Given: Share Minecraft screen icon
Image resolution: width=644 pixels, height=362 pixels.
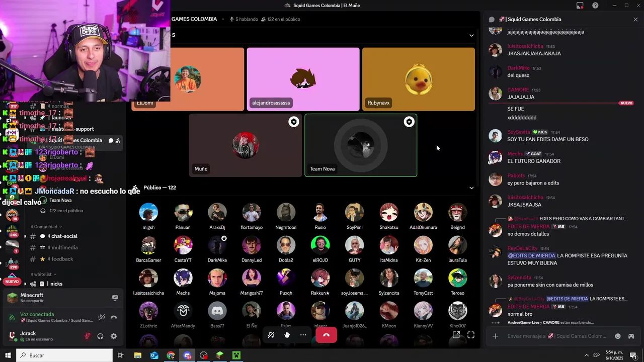Looking at the screenshot, I should coord(115,298).
